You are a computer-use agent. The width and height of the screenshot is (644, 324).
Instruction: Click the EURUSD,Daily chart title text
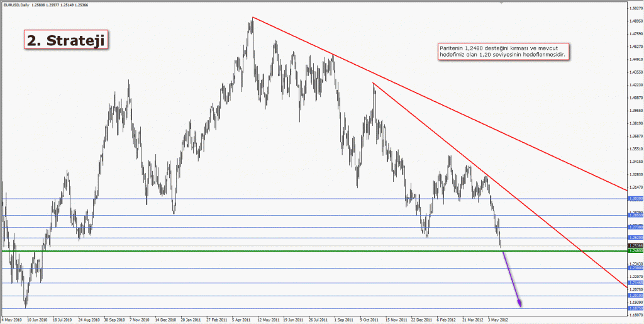click(15, 5)
